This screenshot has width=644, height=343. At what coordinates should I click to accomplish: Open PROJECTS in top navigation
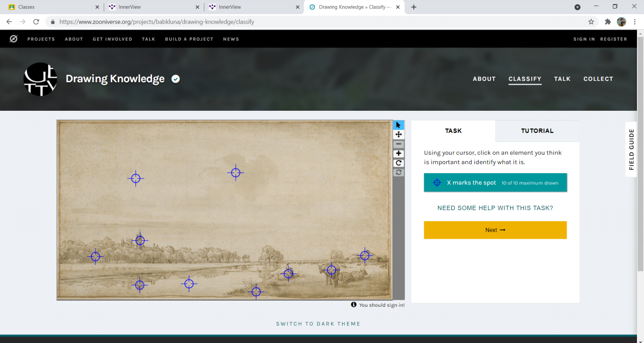click(41, 39)
